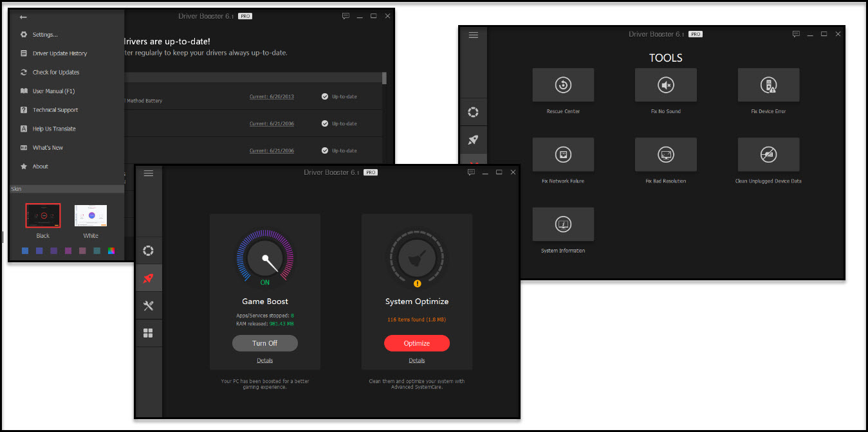Open the Action Center grid sidebar icon
This screenshot has height=432, width=868.
click(148, 333)
